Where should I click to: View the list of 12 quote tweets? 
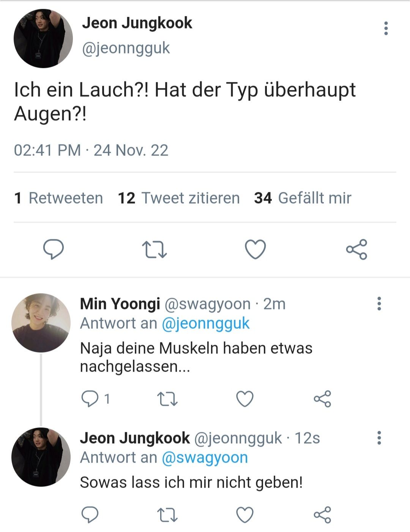coord(179,198)
